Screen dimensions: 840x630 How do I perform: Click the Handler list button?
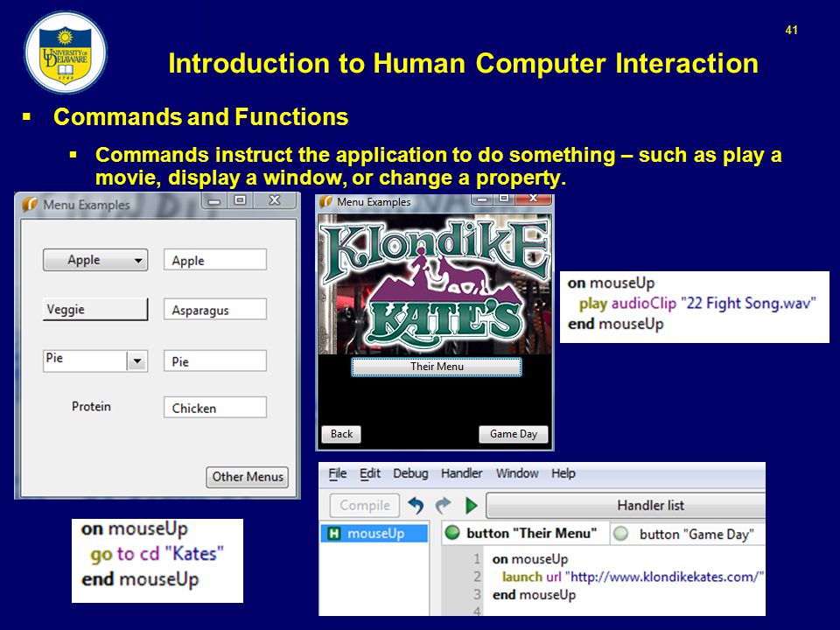[x=626, y=505]
